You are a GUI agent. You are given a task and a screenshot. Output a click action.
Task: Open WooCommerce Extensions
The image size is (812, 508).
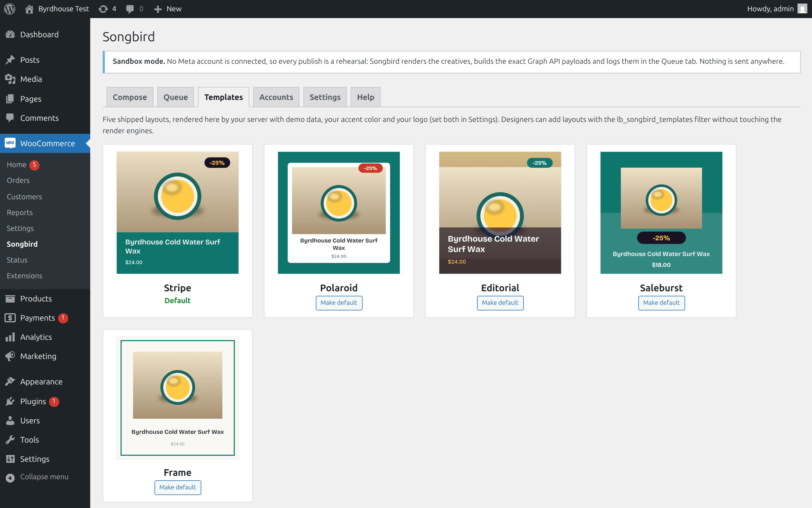pyautogui.click(x=25, y=275)
